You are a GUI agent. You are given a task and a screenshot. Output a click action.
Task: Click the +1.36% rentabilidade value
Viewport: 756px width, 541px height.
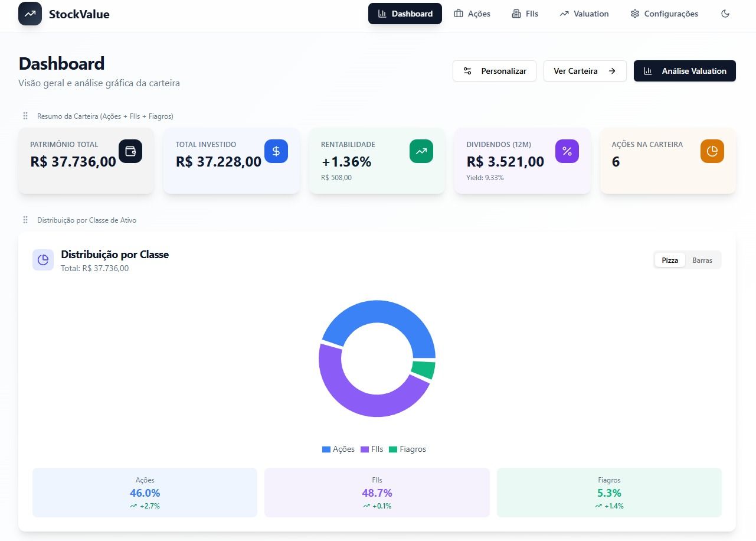point(346,161)
